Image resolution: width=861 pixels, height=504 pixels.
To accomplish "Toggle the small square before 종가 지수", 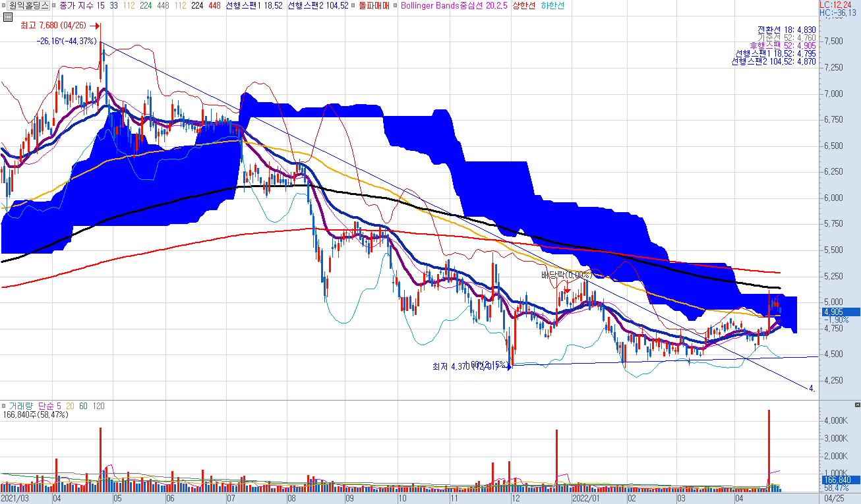I will 55,5.
